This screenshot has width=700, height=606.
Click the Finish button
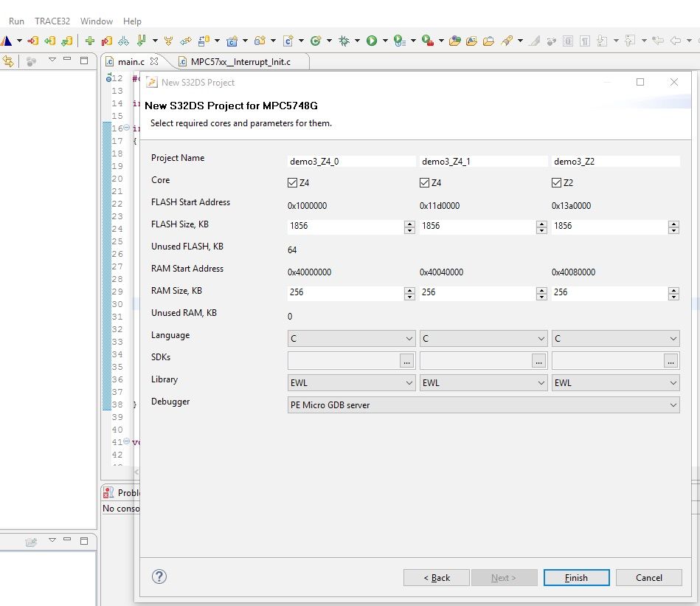pyautogui.click(x=576, y=577)
